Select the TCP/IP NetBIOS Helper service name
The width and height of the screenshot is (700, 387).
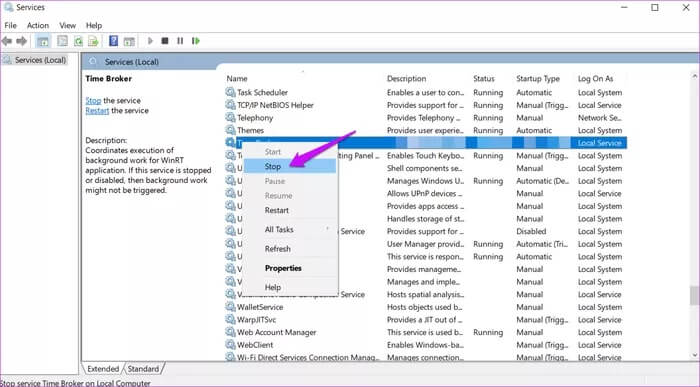coord(275,105)
